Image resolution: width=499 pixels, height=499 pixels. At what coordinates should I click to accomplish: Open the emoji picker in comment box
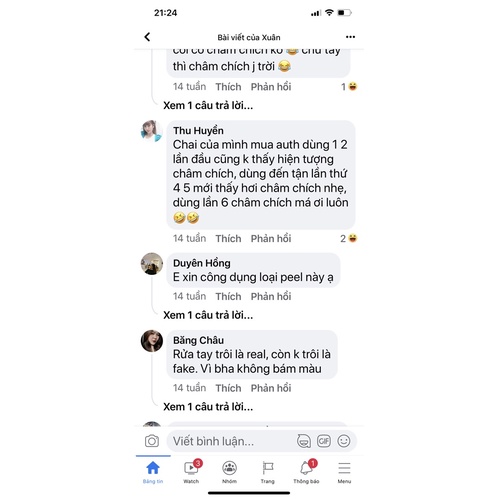[344, 441]
